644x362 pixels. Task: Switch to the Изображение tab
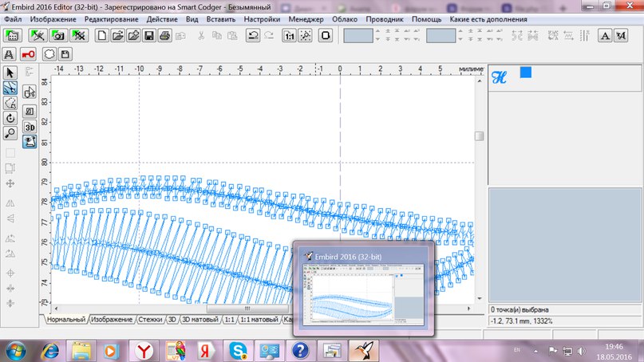112,319
